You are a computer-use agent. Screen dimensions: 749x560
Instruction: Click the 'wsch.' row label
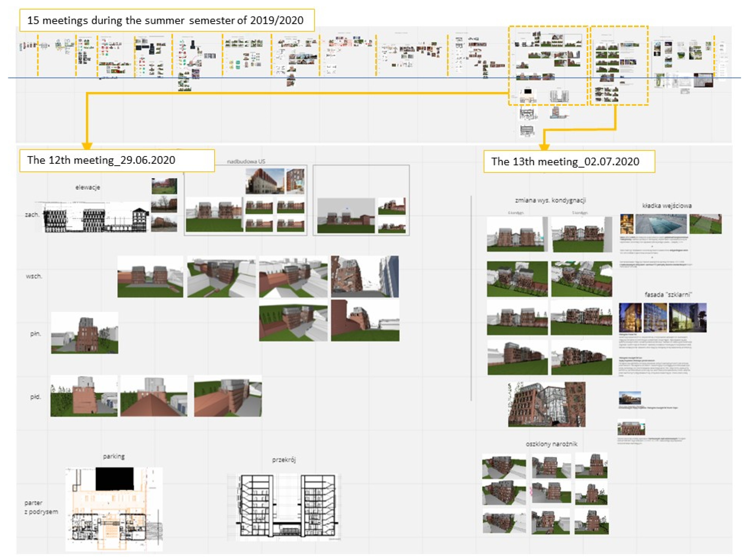(34, 276)
